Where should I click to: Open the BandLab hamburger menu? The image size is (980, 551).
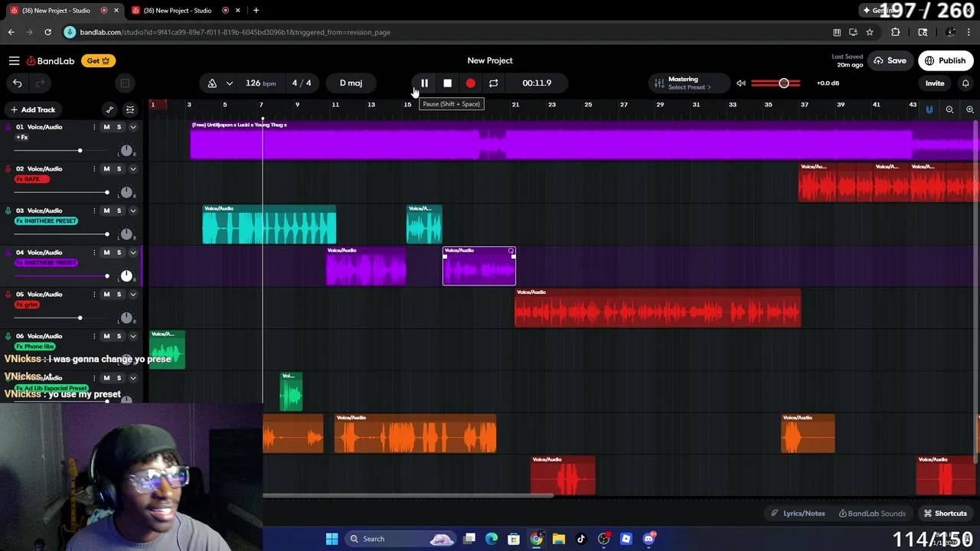14,60
